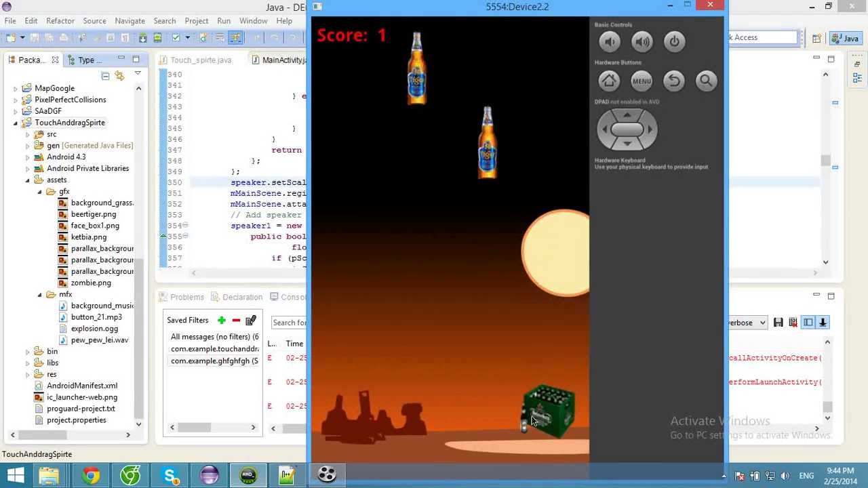
Task: Collapse the assets folder
Action: [28, 180]
